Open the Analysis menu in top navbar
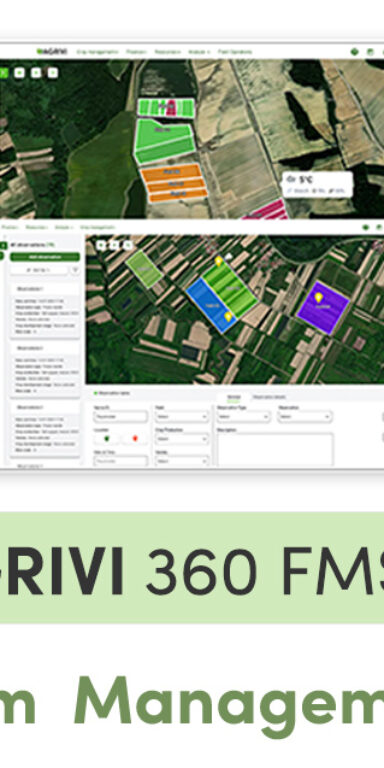This screenshot has width=384, height=768. click(199, 51)
